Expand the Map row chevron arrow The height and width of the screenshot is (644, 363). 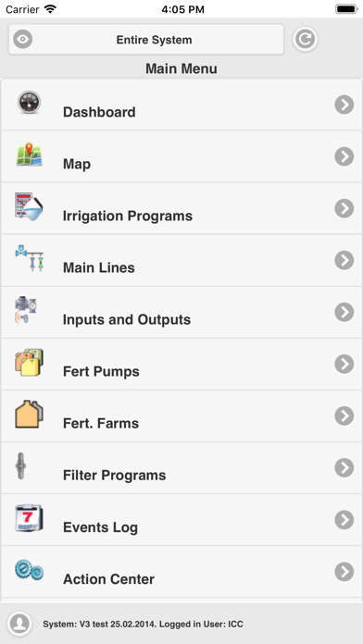tap(344, 156)
